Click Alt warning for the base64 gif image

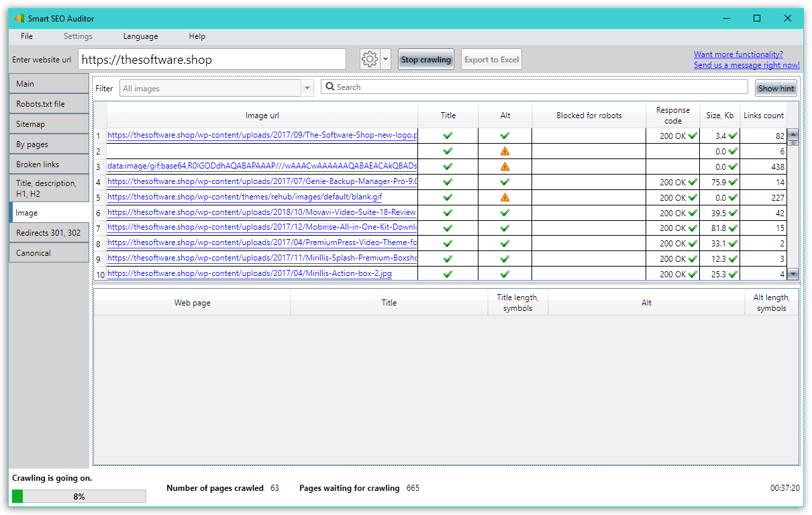tap(505, 167)
